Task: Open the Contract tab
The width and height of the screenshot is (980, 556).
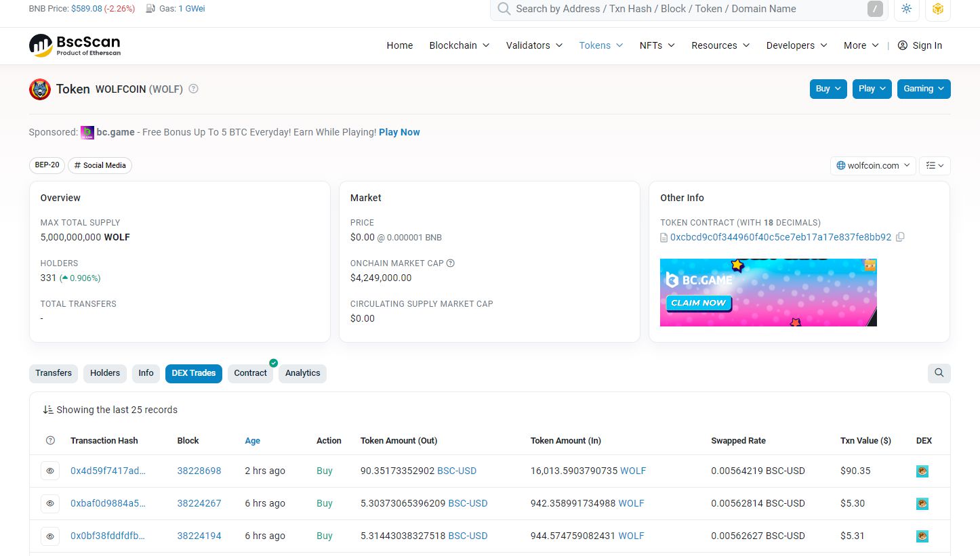Action: [251, 373]
